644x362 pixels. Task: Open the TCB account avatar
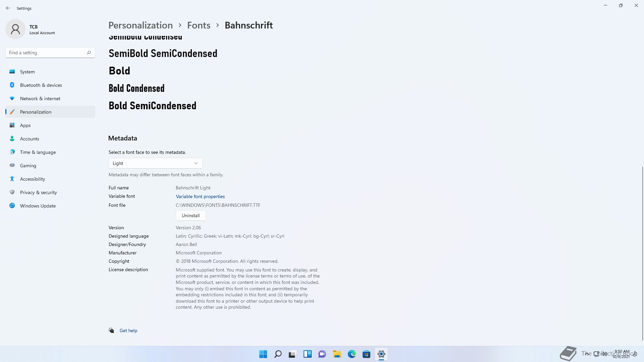(15, 29)
